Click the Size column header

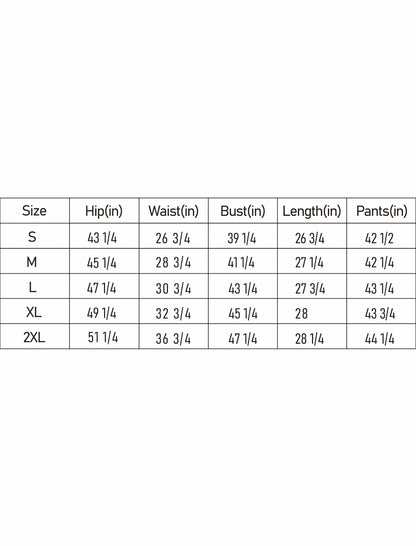coord(34,211)
